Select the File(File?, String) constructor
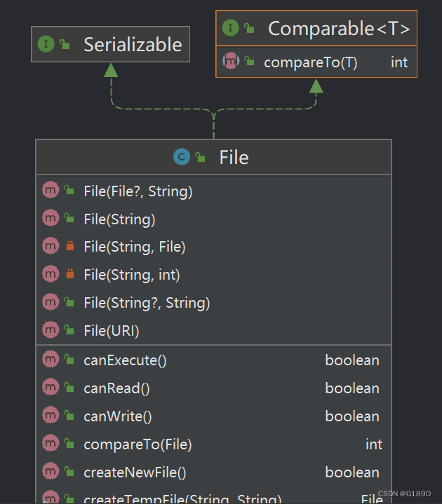The image size is (442, 504). coord(138,191)
